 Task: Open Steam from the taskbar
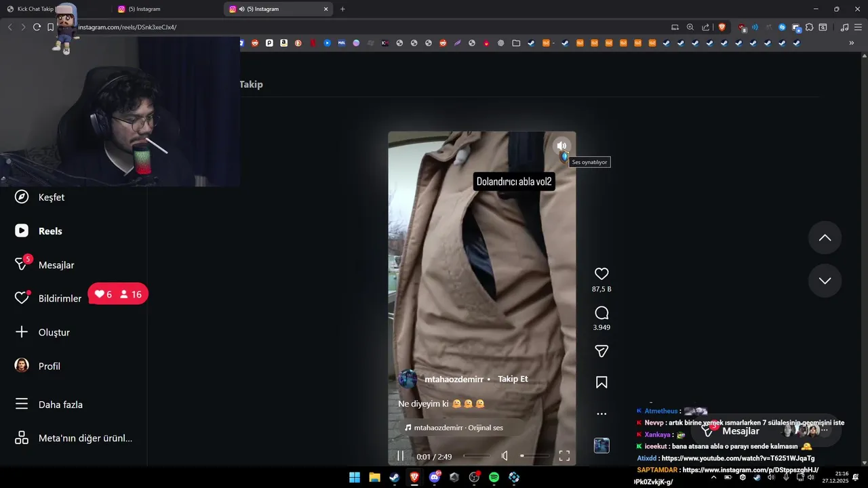point(394,477)
